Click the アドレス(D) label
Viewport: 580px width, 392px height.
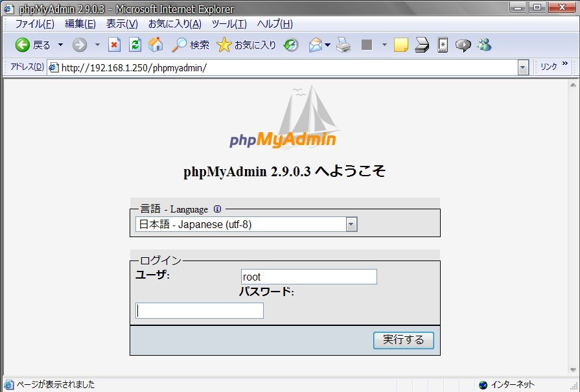tap(27, 67)
